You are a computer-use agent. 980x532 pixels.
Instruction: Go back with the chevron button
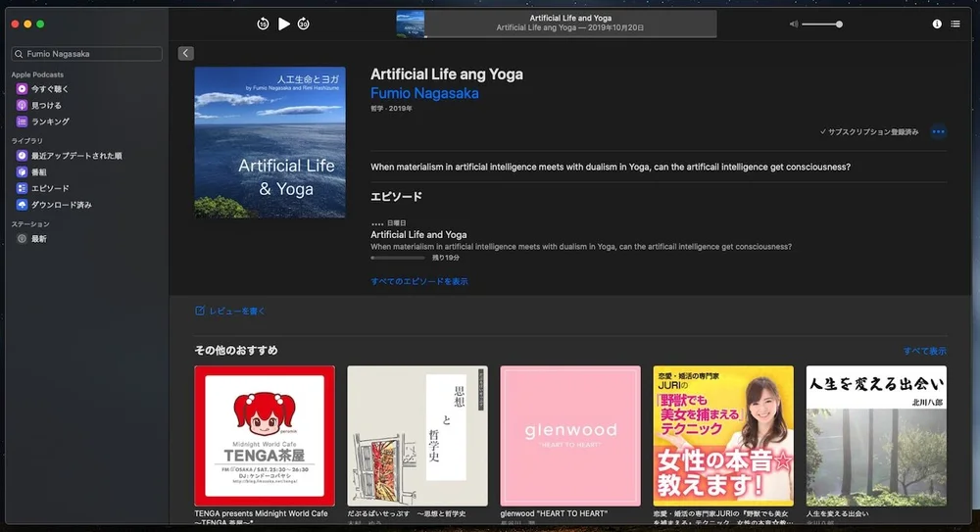pyautogui.click(x=185, y=53)
